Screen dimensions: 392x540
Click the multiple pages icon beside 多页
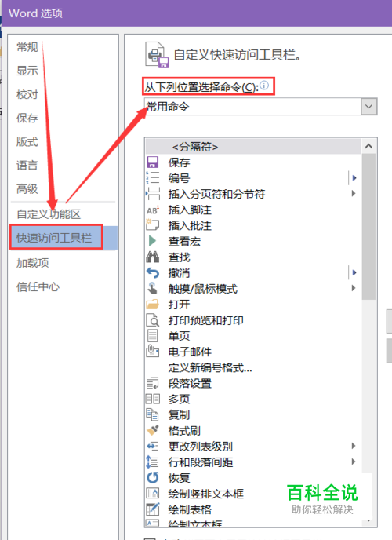coord(153,399)
